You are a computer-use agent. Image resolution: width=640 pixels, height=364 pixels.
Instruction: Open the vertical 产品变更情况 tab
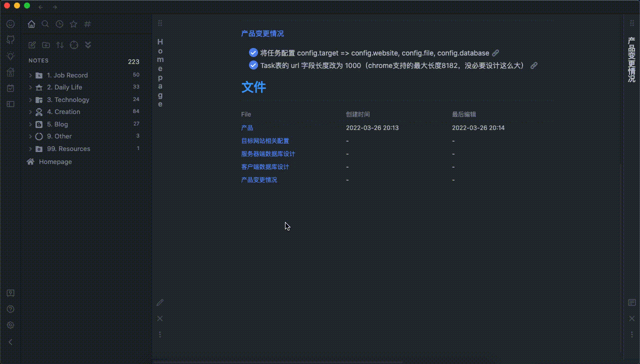tap(631, 60)
